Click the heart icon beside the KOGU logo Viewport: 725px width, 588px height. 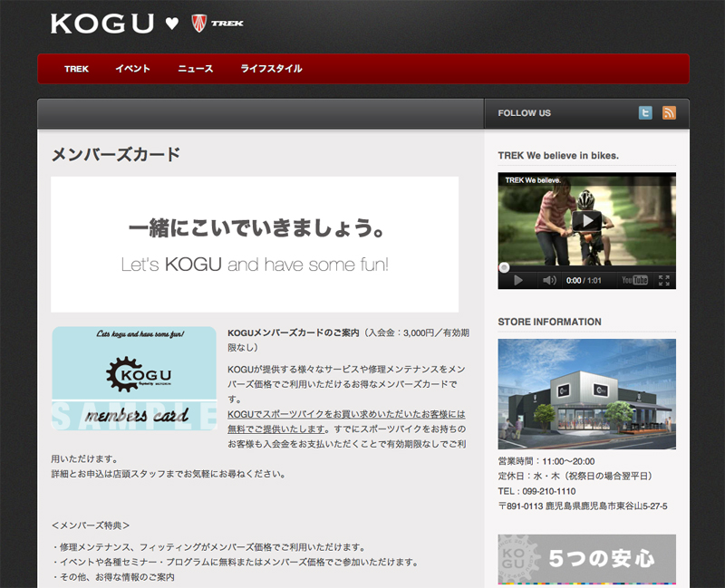(172, 24)
